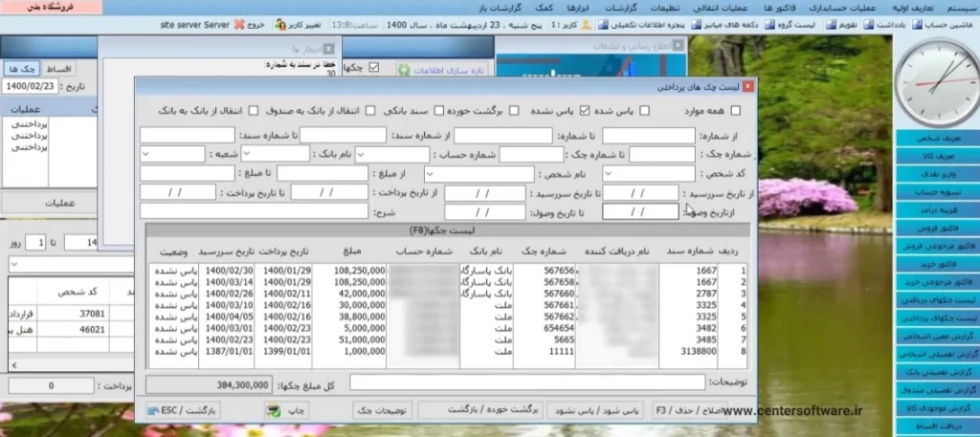Expand the کد شخص dropdown

tap(610, 173)
